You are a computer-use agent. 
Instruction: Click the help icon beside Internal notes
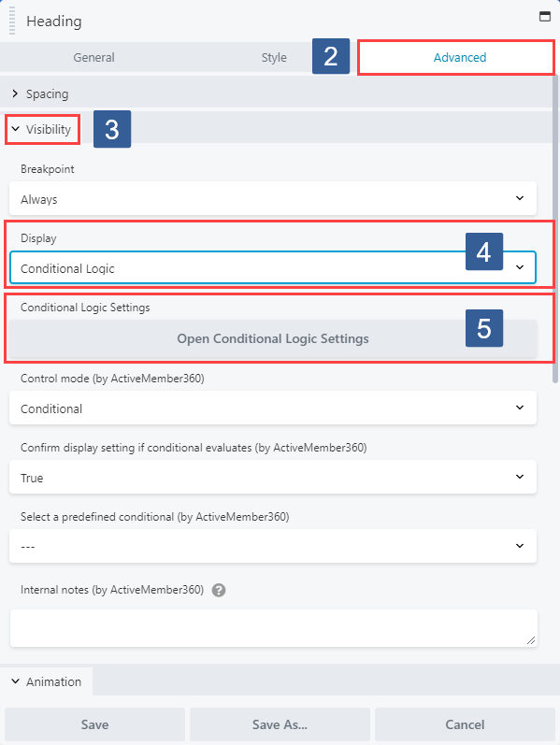(219, 590)
